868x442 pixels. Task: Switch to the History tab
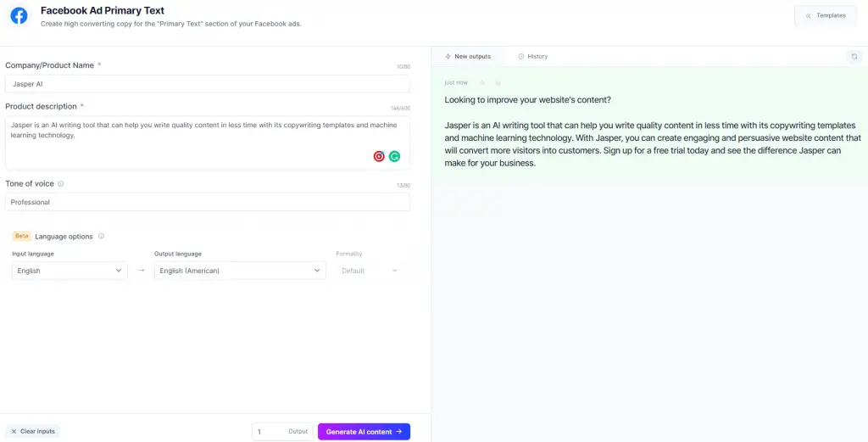point(532,57)
